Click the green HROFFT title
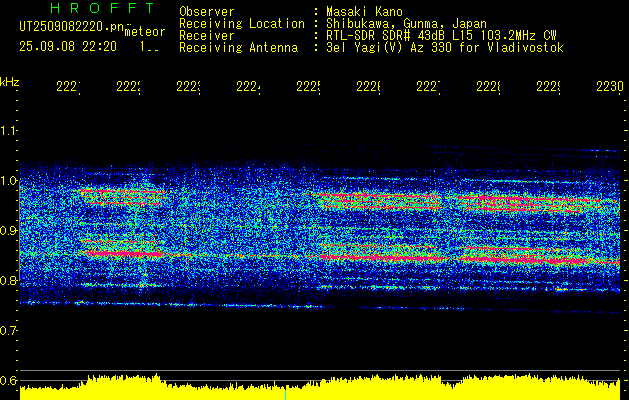629x400 pixels. 102,8
